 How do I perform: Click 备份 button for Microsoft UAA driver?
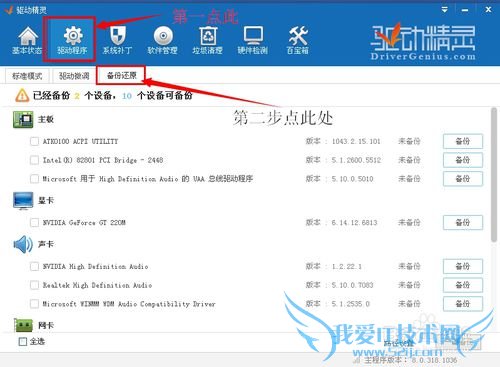463,179
